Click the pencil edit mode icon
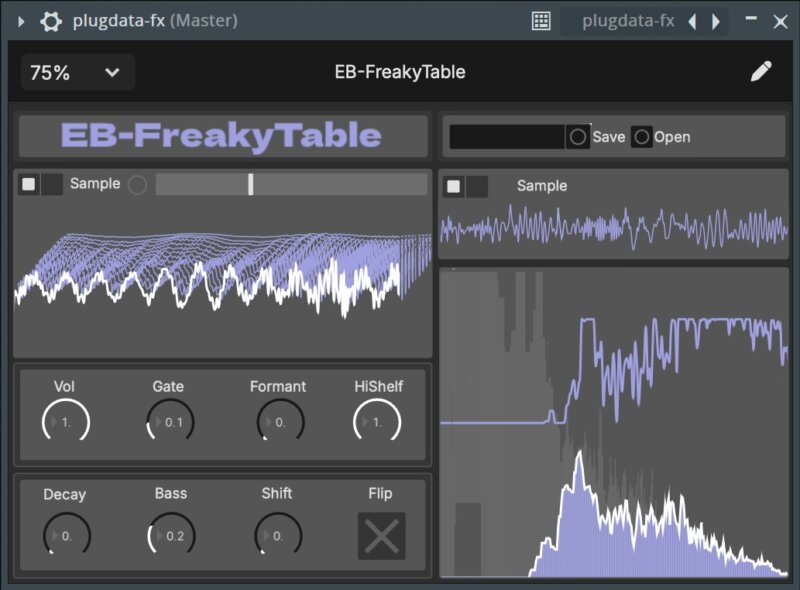The height and width of the screenshot is (590, 800). point(761,71)
